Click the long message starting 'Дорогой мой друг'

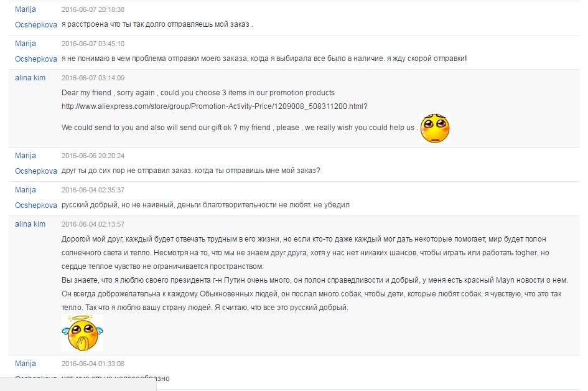point(315,273)
